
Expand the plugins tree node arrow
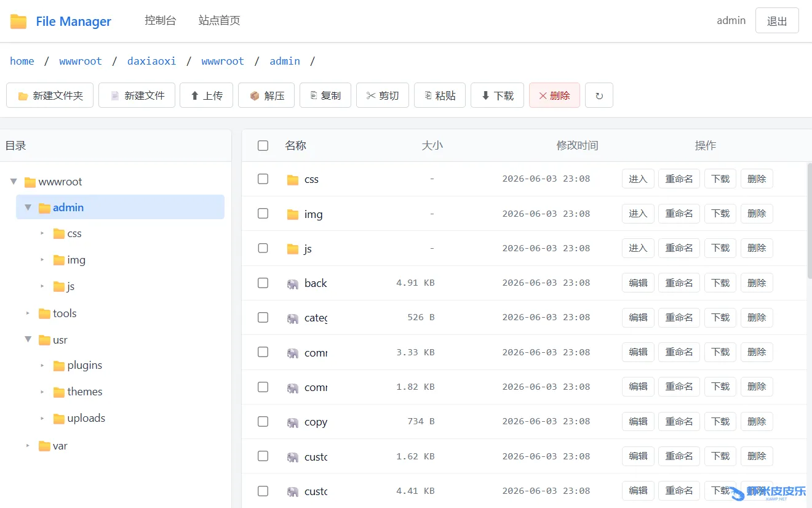click(x=42, y=366)
